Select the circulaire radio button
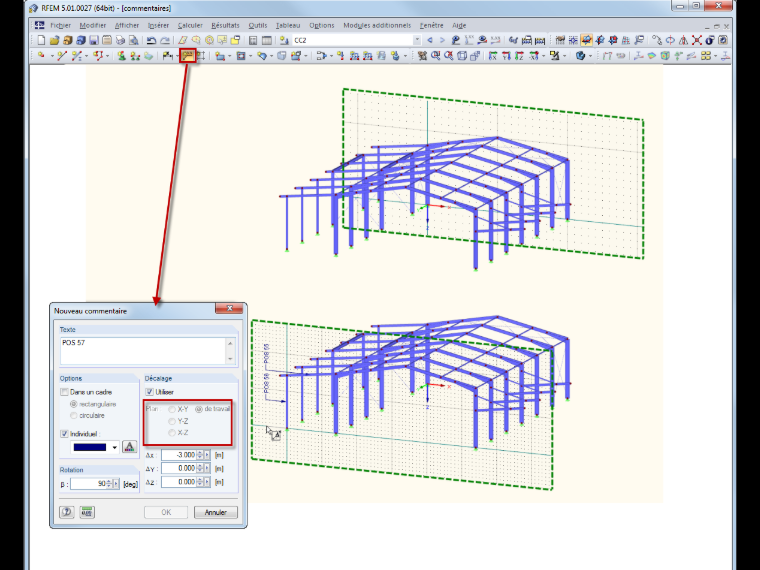Screen dimensions: 760x570 (74, 415)
